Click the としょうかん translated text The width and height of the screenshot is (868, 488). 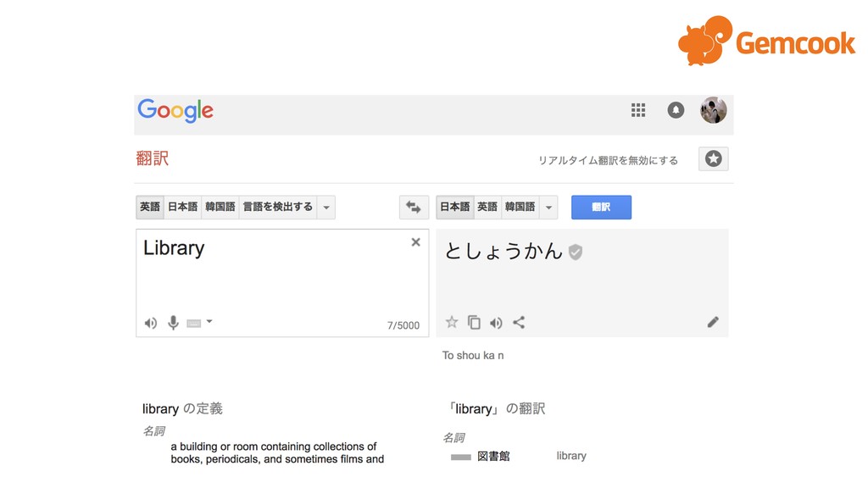[x=504, y=251]
